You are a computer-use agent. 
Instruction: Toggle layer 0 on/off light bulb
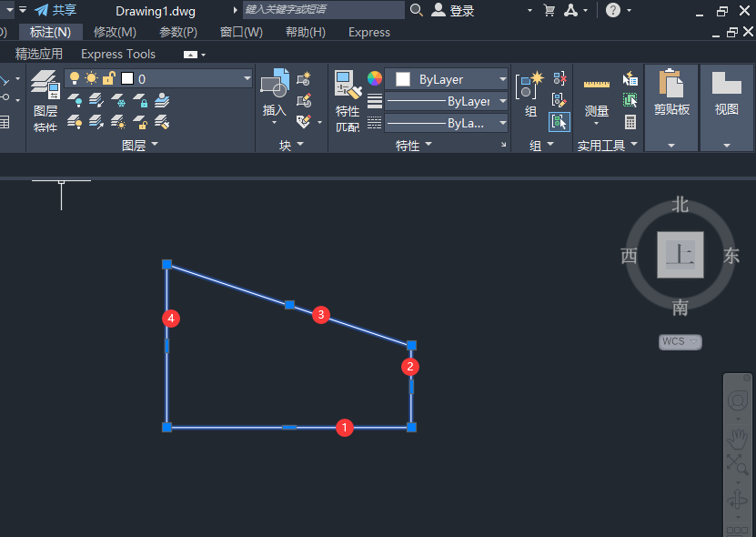pos(75,78)
